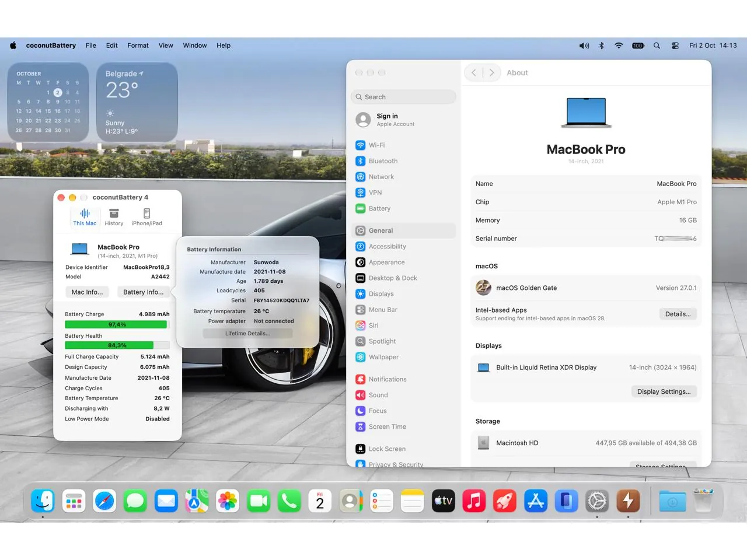Image resolution: width=747 pixels, height=560 pixels.
Task: Click the Battery Charge 97,4% progress bar
Action: click(x=117, y=325)
